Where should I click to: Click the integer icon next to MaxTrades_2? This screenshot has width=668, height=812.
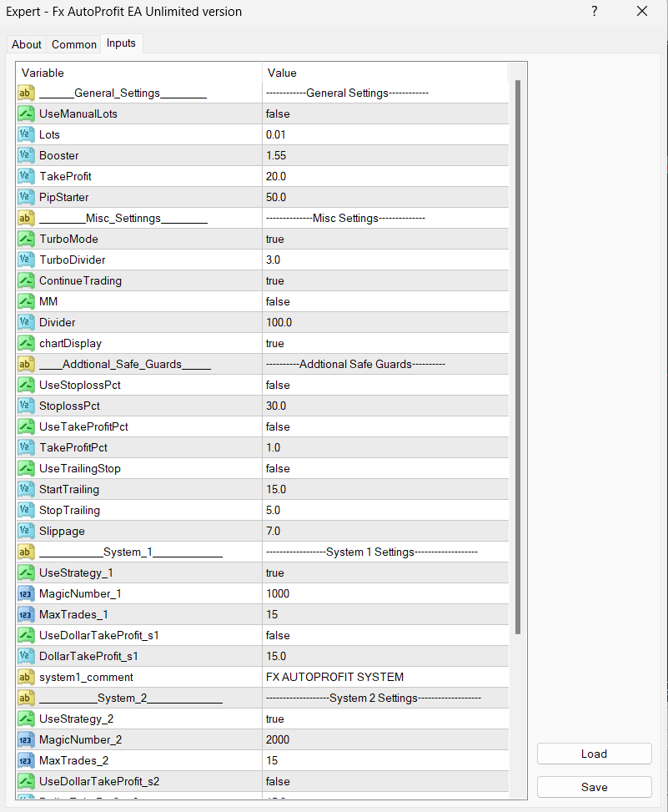[x=26, y=760]
